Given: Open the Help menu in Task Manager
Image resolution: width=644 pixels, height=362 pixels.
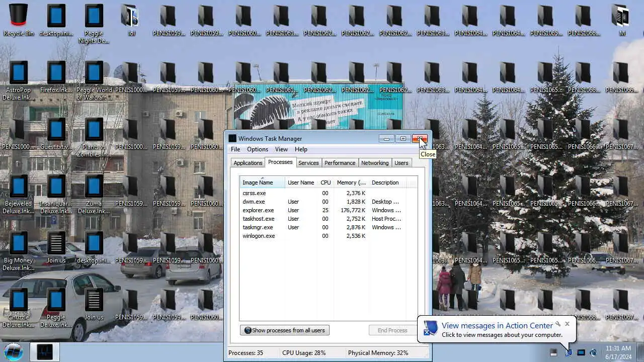Looking at the screenshot, I should pyautogui.click(x=301, y=149).
